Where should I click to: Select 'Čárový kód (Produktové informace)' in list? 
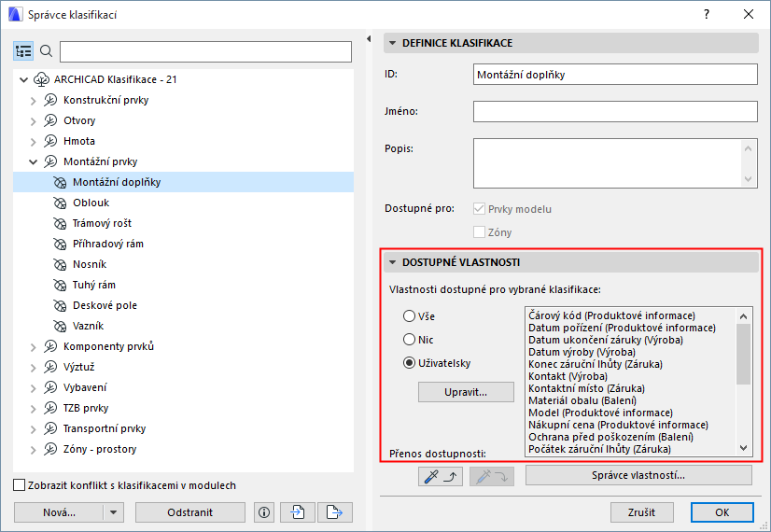[611, 315]
